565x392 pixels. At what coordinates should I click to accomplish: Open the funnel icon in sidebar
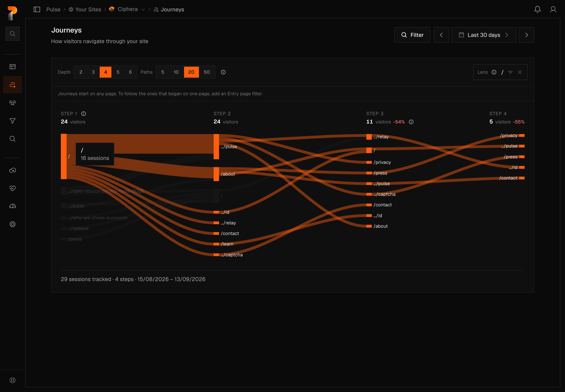tap(13, 121)
